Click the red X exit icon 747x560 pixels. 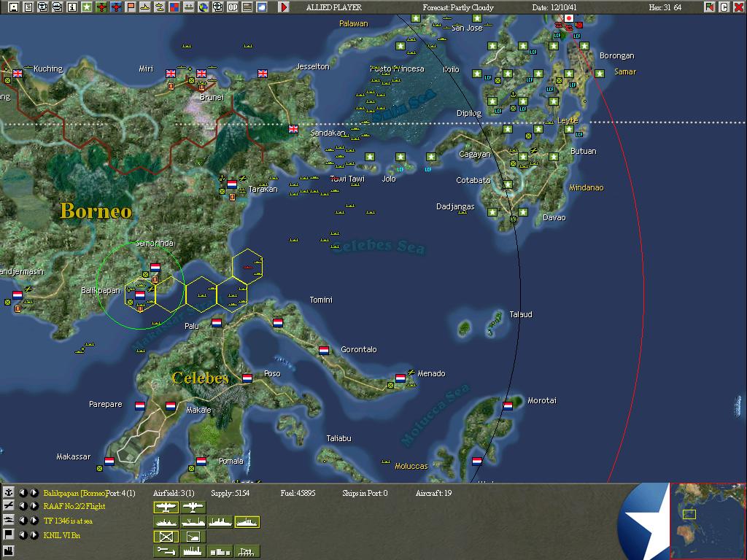pyautogui.click(x=739, y=7)
